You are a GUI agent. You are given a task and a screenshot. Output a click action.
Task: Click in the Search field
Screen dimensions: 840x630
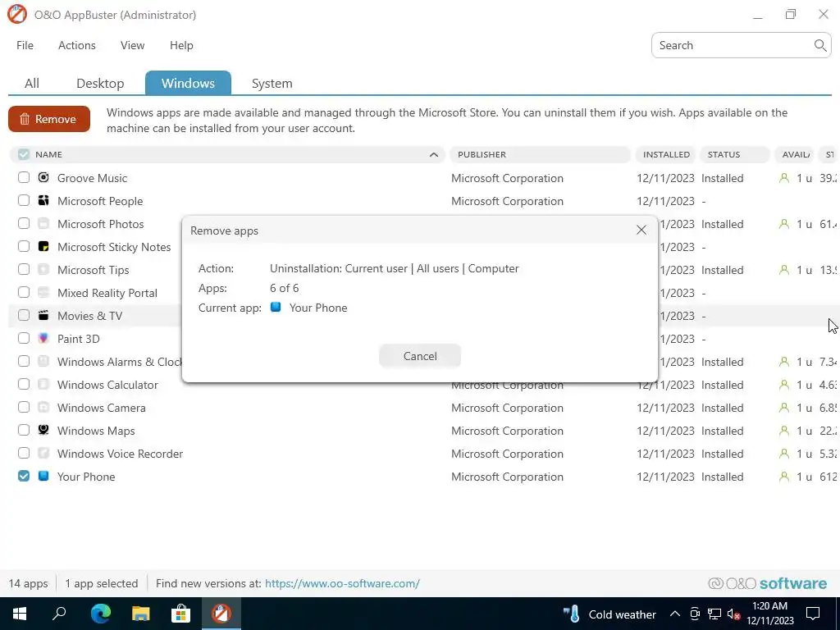[741, 46]
